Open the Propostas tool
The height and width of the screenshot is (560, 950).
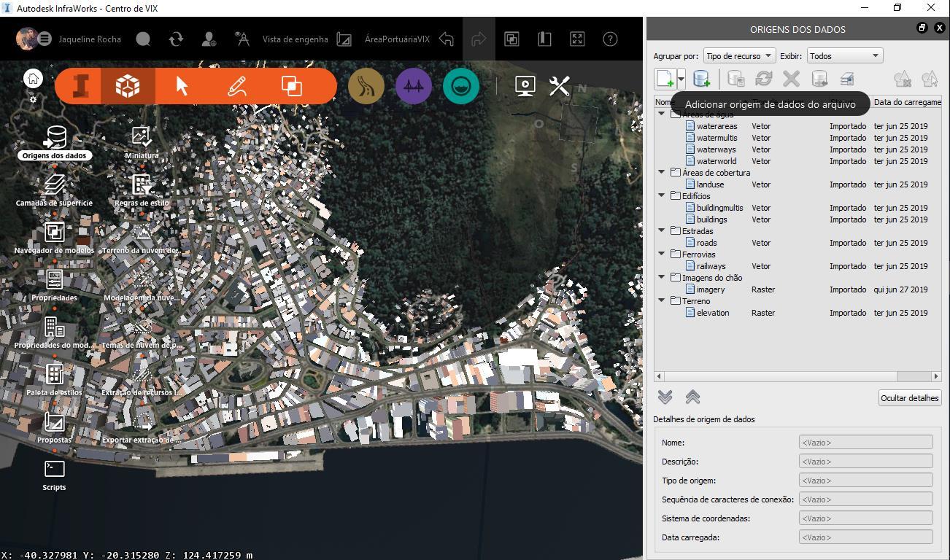tap(55, 421)
